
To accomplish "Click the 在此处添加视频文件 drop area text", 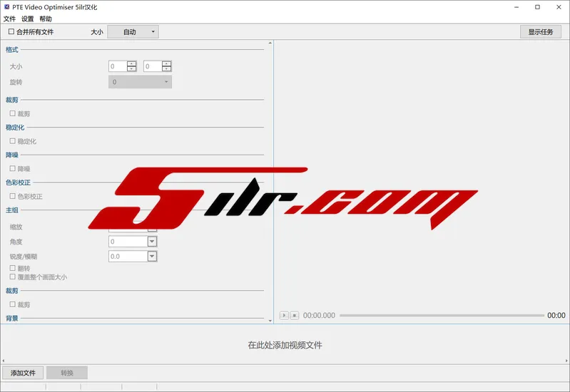I will 285,345.
